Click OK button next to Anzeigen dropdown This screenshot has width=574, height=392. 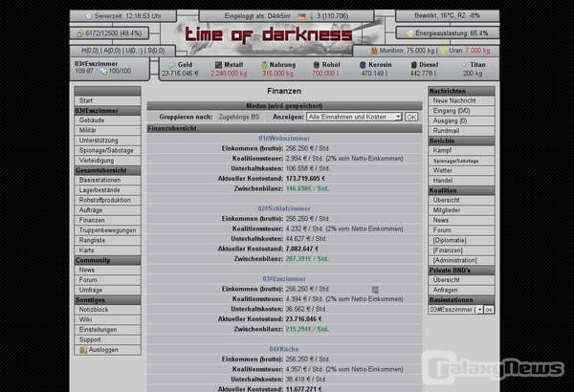tap(411, 117)
